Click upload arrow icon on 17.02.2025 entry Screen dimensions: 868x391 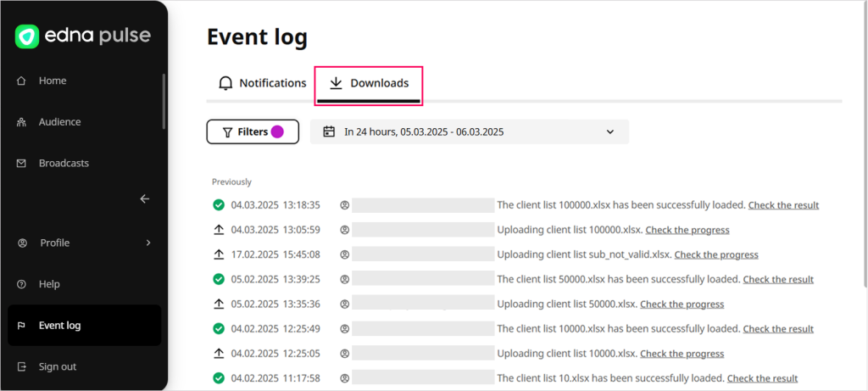pos(219,254)
